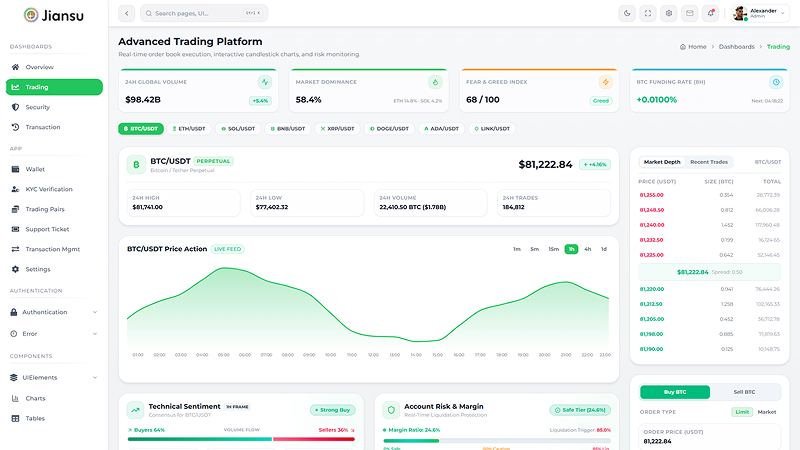Select the BNB/USDT pair chip
Viewport: 800px width, 450px height.
click(288, 129)
